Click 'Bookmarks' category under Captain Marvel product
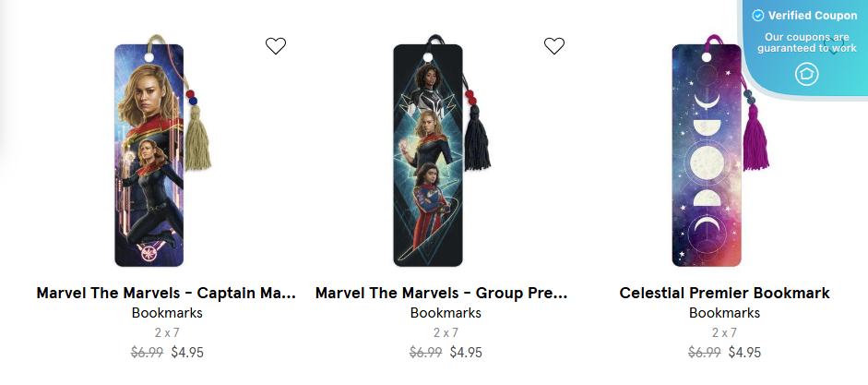868x385 pixels. pos(167,313)
